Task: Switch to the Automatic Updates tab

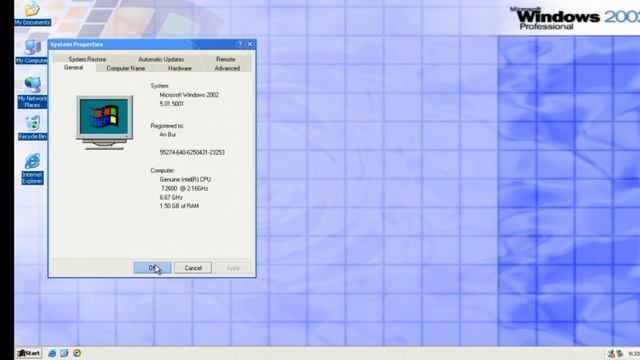Action: [161, 59]
